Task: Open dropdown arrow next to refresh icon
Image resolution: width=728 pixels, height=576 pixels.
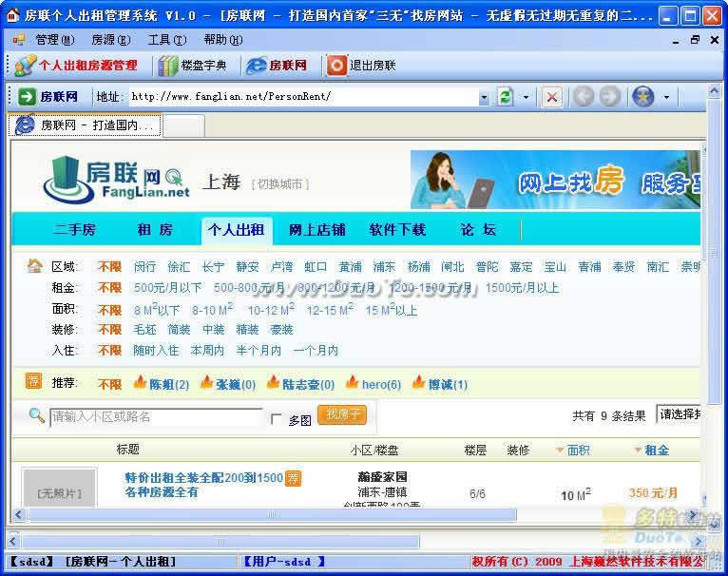Action: (x=526, y=97)
